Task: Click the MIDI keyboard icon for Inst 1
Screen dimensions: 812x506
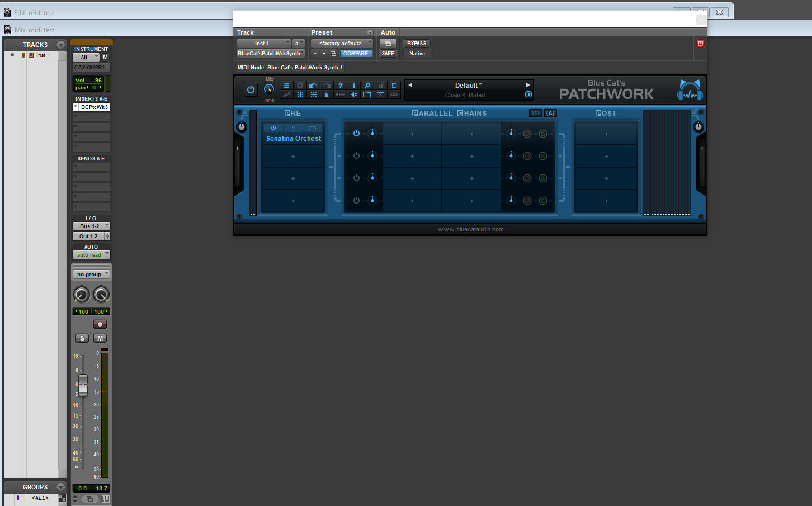Action: [31, 55]
